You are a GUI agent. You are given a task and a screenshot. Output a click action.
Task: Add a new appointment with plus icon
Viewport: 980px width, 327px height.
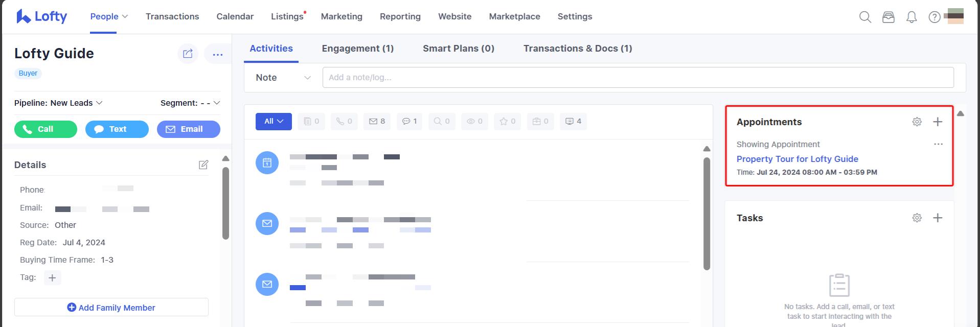point(937,122)
